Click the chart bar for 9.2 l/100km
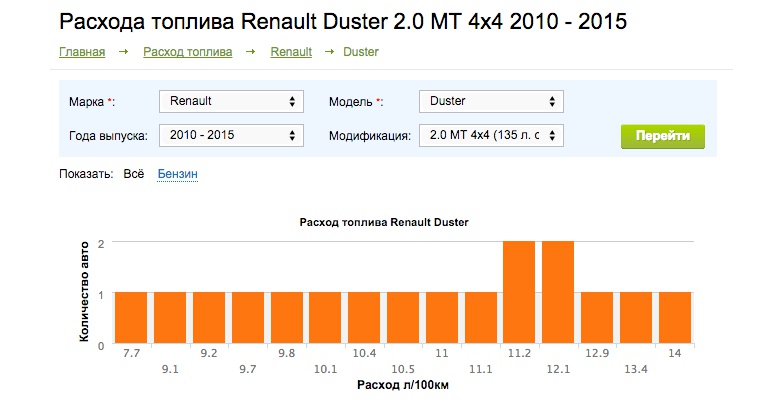Viewport: 780px width, 400px height. point(209,318)
